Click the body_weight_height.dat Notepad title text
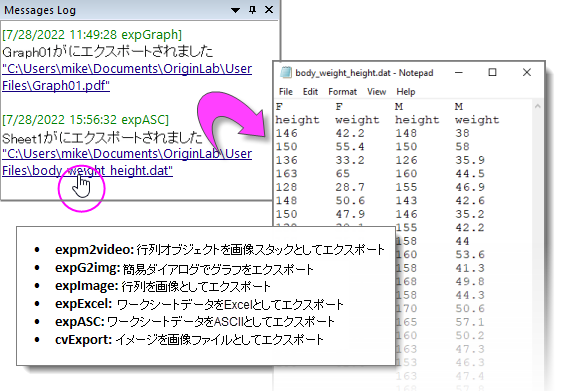The image size is (565, 391). pyautogui.click(x=364, y=73)
